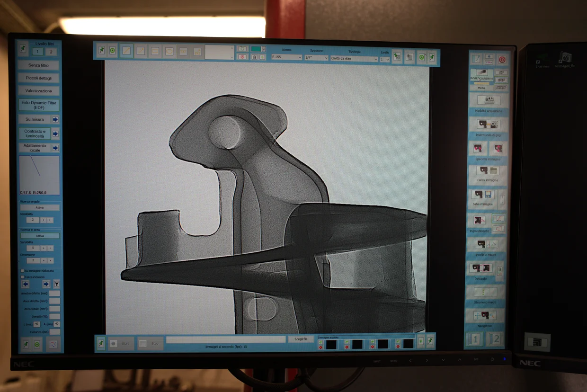Image resolution: width=587 pixels, height=392 pixels.
Task: Toggle the Attiva button under Ricerca singola
Action: [x=40, y=207]
